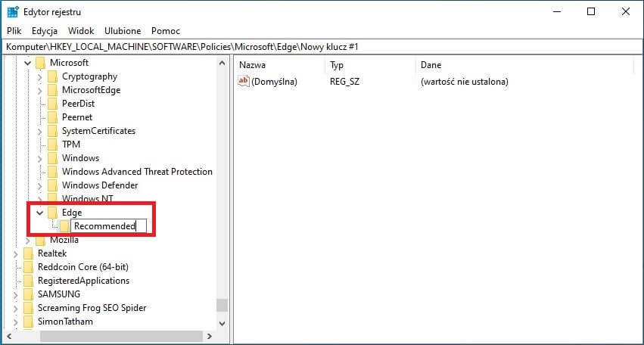This screenshot has height=345, width=644.
Task: Expand the Windows key
Action: 40,159
